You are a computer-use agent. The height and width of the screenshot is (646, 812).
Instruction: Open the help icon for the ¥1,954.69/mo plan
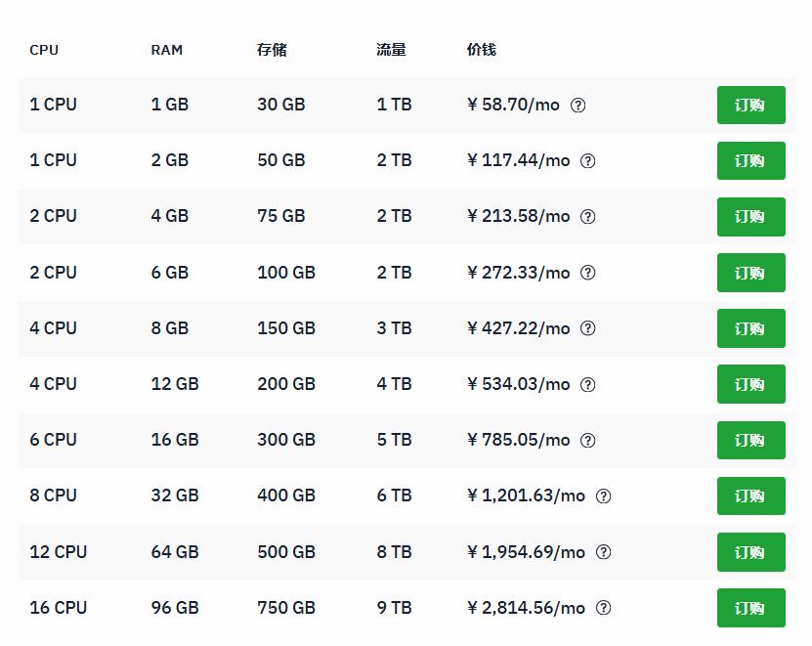(603, 551)
